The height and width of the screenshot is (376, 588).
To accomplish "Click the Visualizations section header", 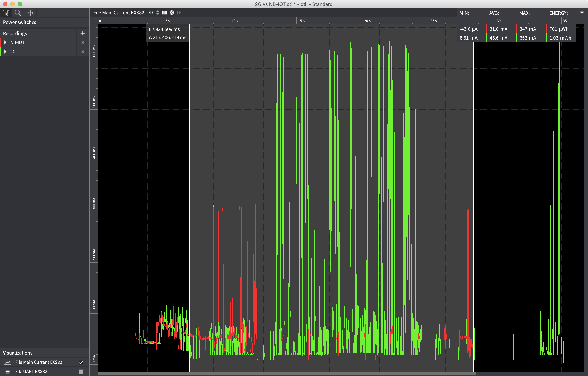I will tap(18, 353).
